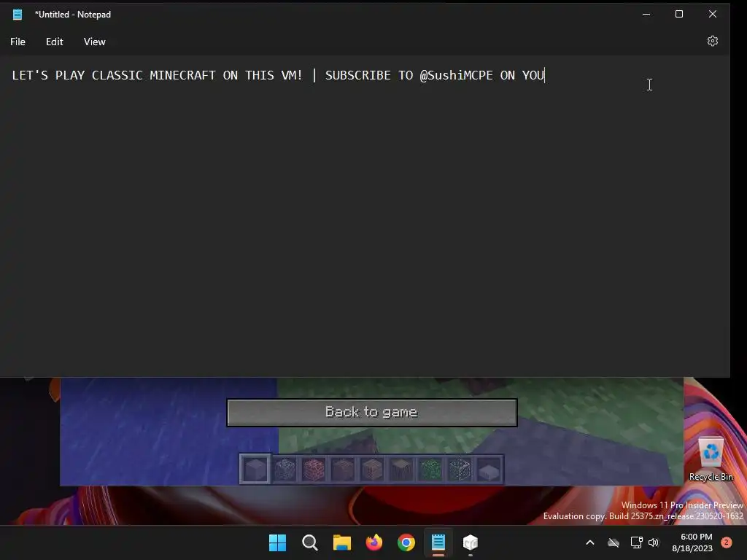Screen dimensions: 747x560
Task: Open the Windows Start menu
Action: click(277, 542)
